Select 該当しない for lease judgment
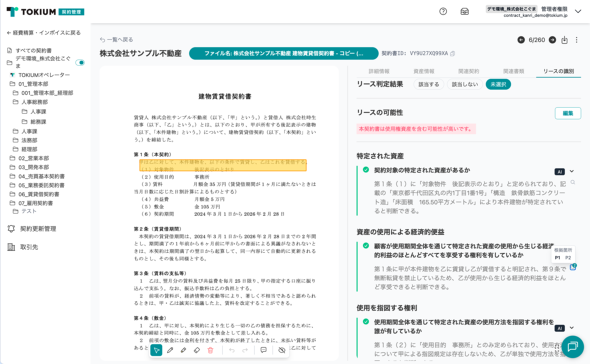Image resolution: width=590 pixels, height=364 pixels. (x=465, y=84)
